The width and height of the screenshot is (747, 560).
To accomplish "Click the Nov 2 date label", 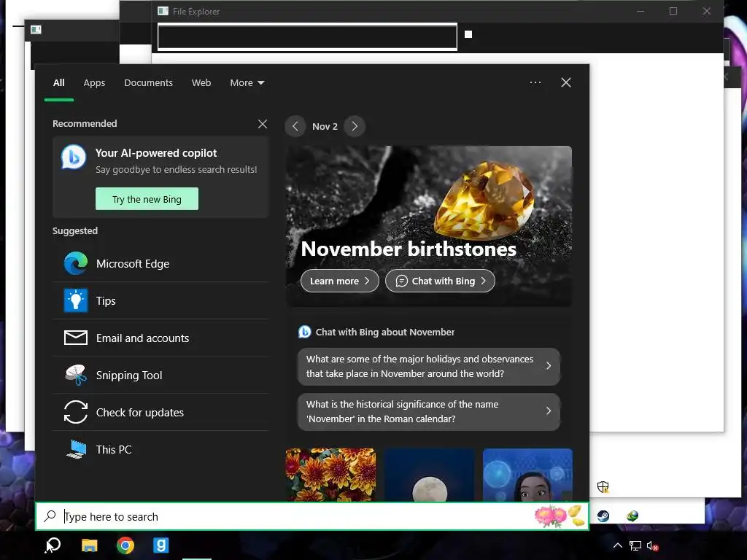I will point(325,126).
